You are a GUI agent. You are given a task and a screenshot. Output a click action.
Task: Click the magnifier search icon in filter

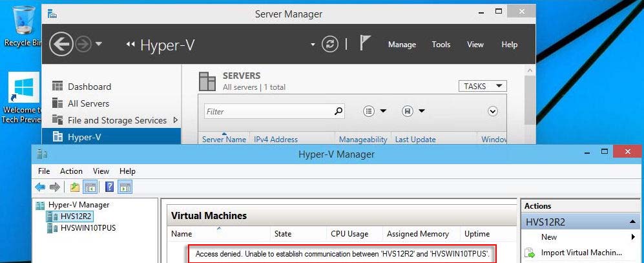point(339,111)
